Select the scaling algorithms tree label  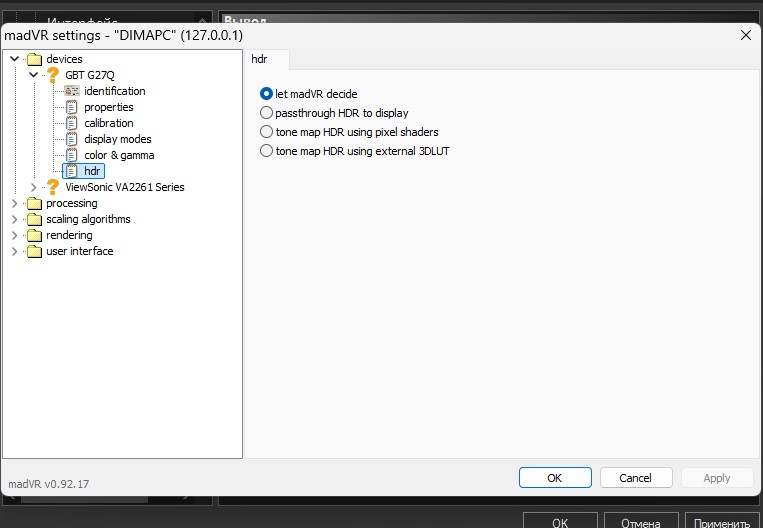tap(89, 219)
